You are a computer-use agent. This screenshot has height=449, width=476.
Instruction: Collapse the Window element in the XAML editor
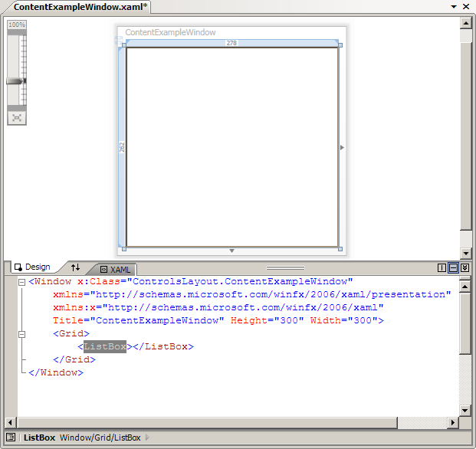pos(21,282)
